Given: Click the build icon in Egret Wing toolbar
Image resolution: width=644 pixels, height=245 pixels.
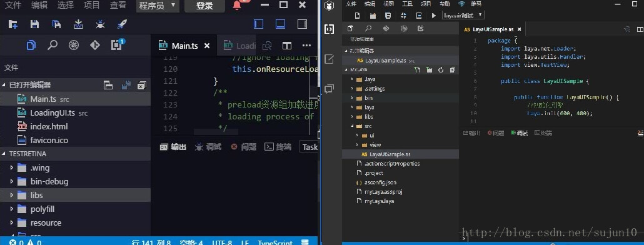Looking at the screenshot, I should click(78, 24).
